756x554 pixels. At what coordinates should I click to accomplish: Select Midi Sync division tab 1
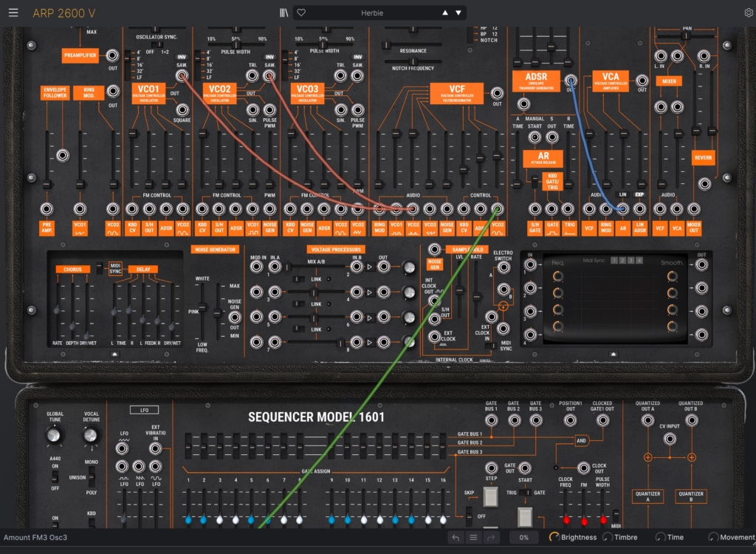coord(614,261)
